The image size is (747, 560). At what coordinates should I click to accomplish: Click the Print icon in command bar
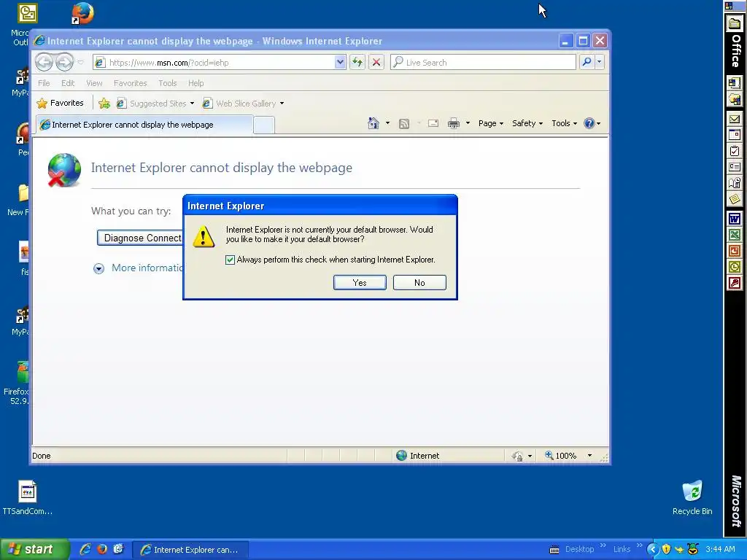pos(454,123)
